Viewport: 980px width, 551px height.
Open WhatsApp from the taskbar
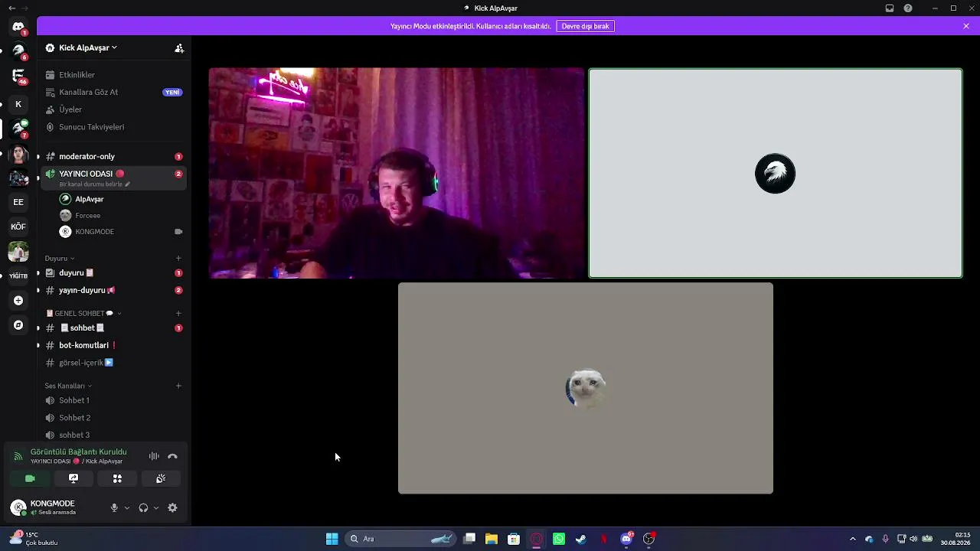click(559, 539)
